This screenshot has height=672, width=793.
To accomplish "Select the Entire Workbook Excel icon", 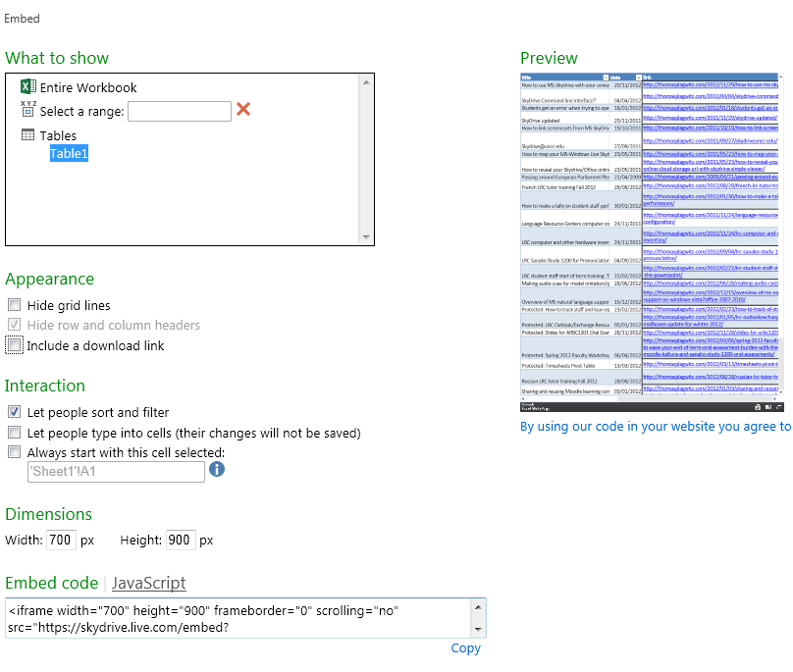I will [x=28, y=87].
